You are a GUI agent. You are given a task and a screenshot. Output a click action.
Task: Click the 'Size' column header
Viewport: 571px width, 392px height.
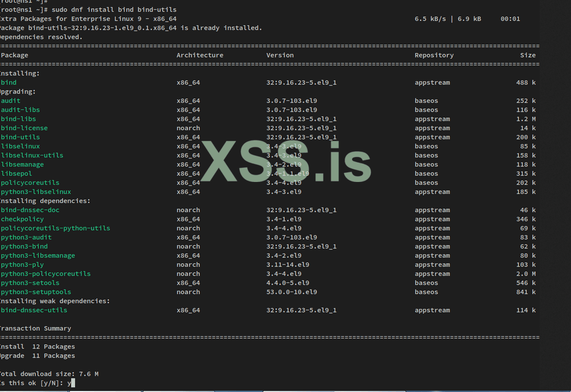pyautogui.click(x=528, y=55)
